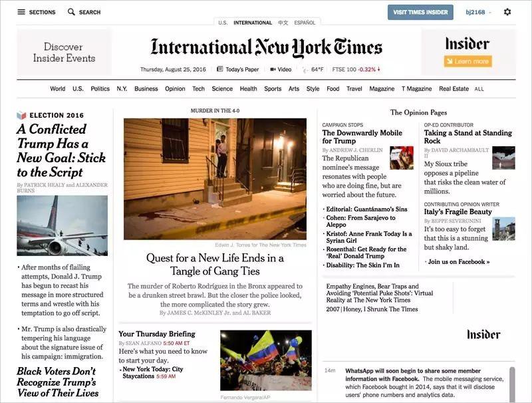532x403 pixels.
Task: Click the orange Learn more button
Action: point(467,61)
